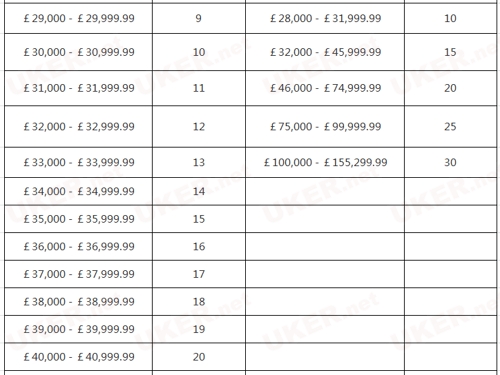Select the £33,000 - £33,999.99 cell
Viewport: 500px width, 375px height.
pos(79,162)
